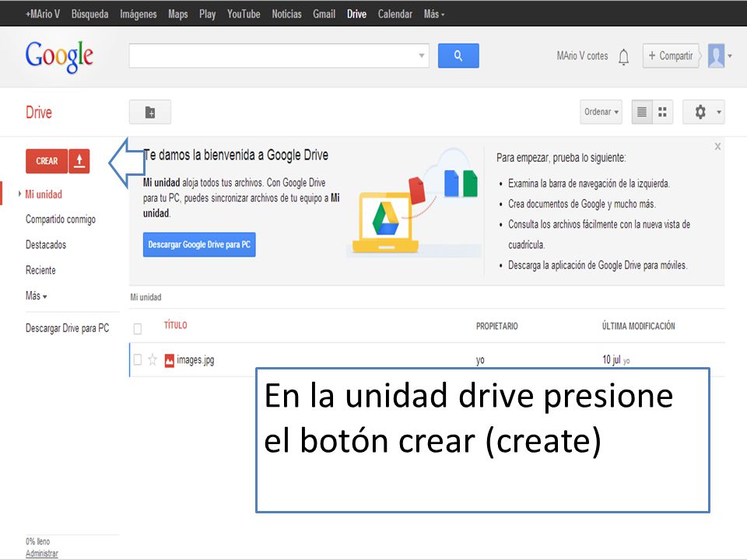Viewport: 747px width, 560px height.
Task: Open Destacados in sidebar
Action: tap(46, 244)
